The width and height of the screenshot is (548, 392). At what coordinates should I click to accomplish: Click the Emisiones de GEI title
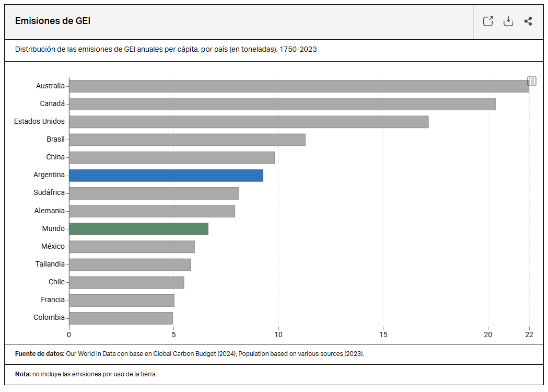pyautogui.click(x=53, y=21)
